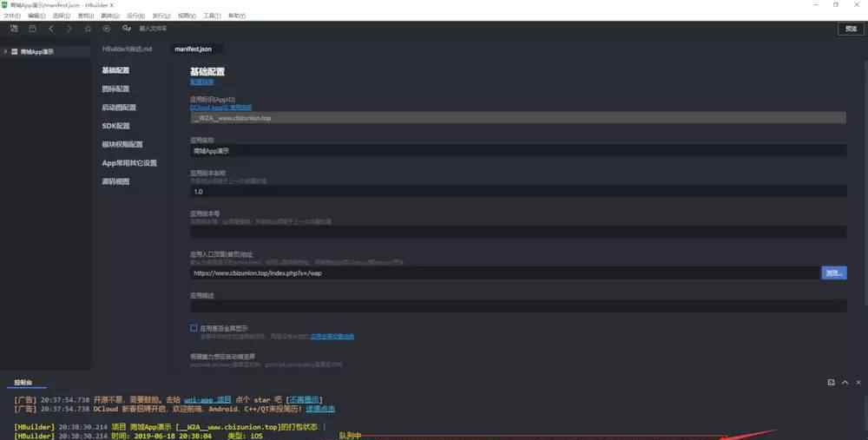Image resolution: width=868 pixels, height=440 pixels.
Task: Click the DCloud AppID link above the AppID field
Action: coord(220,108)
